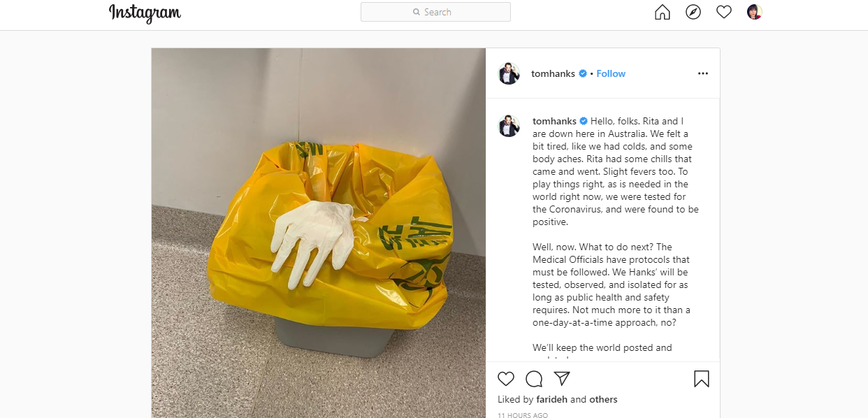The width and height of the screenshot is (868, 418).
Task: Open the tomhanks avatar in the post header
Action: [509, 73]
